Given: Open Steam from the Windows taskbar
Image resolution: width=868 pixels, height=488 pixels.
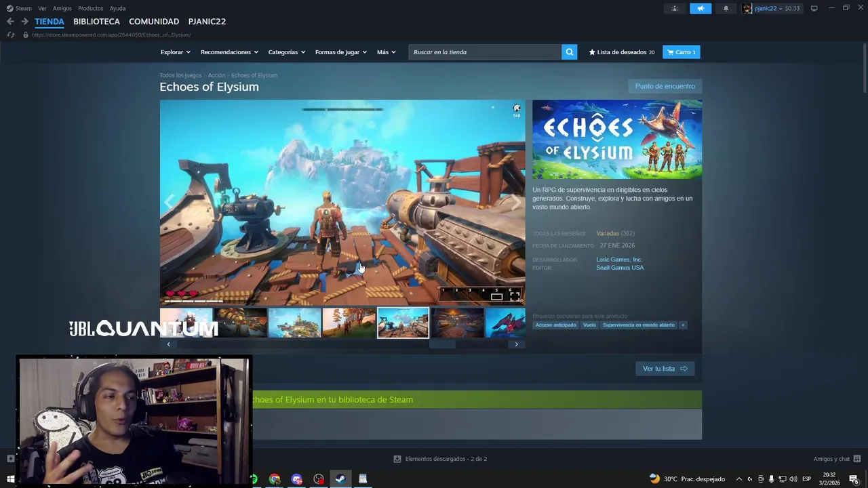Looking at the screenshot, I should pyautogui.click(x=340, y=479).
